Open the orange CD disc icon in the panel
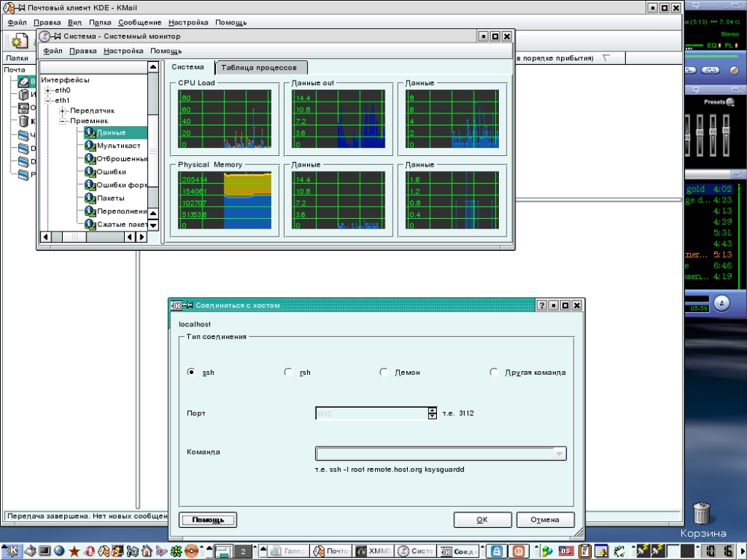Image resolution: width=747 pixels, height=560 pixels. (x=191, y=552)
